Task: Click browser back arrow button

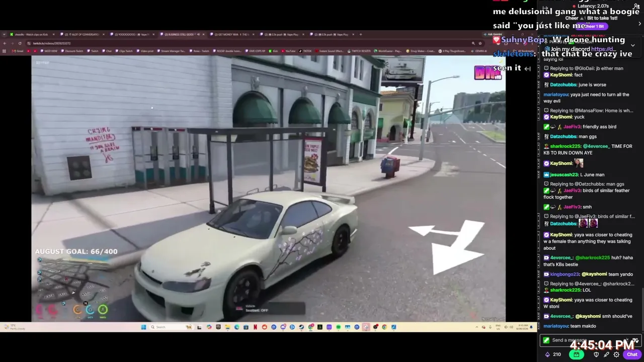Action: 5,43
